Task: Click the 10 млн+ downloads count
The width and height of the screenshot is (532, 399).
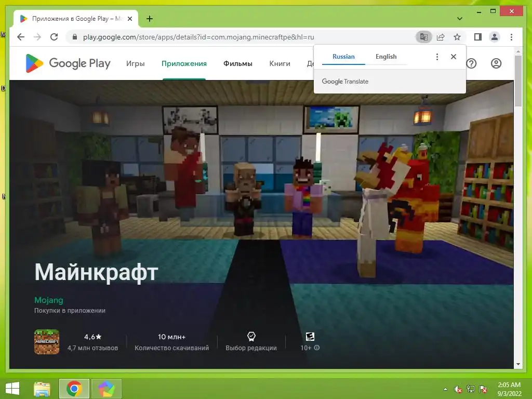Action: tap(171, 337)
